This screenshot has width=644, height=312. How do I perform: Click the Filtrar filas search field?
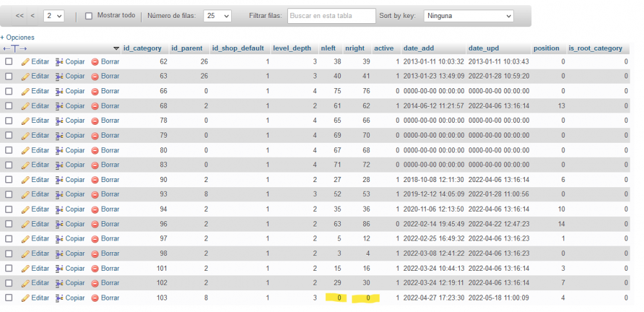coord(332,16)
